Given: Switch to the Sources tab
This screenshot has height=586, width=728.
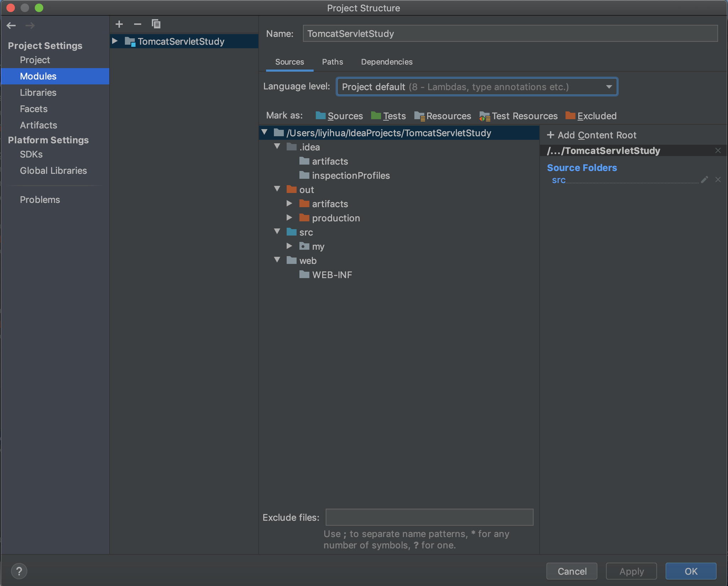Looking at the screenshot, I should [289, 62].
